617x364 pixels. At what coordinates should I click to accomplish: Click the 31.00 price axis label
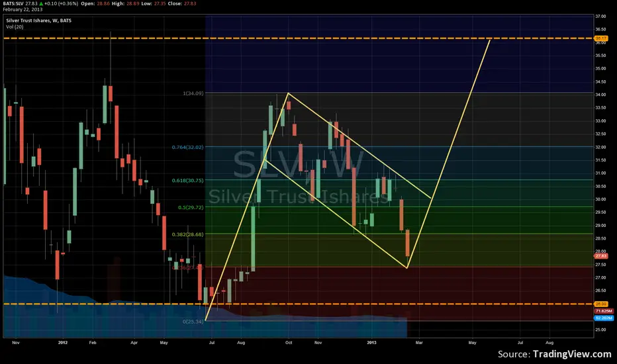pyautogui.click(x=600, y=173)
